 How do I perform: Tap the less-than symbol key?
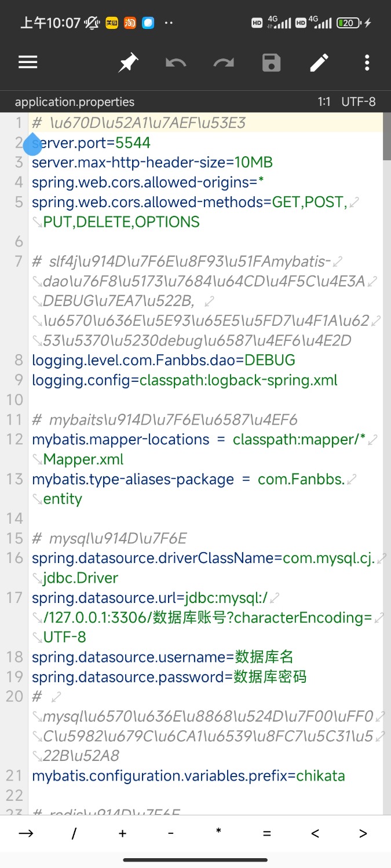tap(315, 833)
